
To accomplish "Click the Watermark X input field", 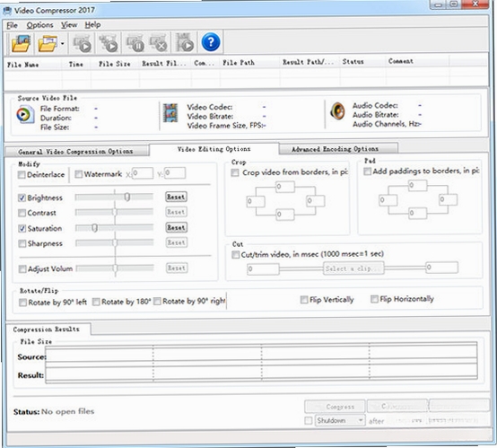I will tap(143, 173).
